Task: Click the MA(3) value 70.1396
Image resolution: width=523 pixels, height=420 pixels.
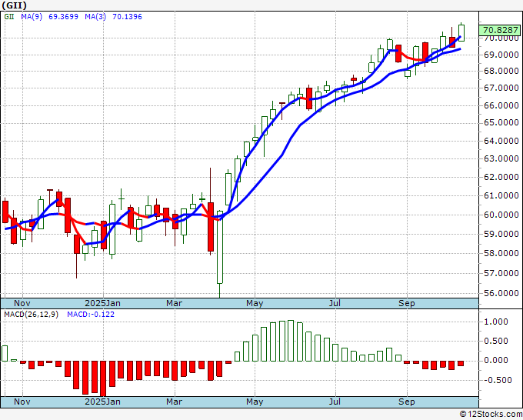Action: tap(127, 17)
